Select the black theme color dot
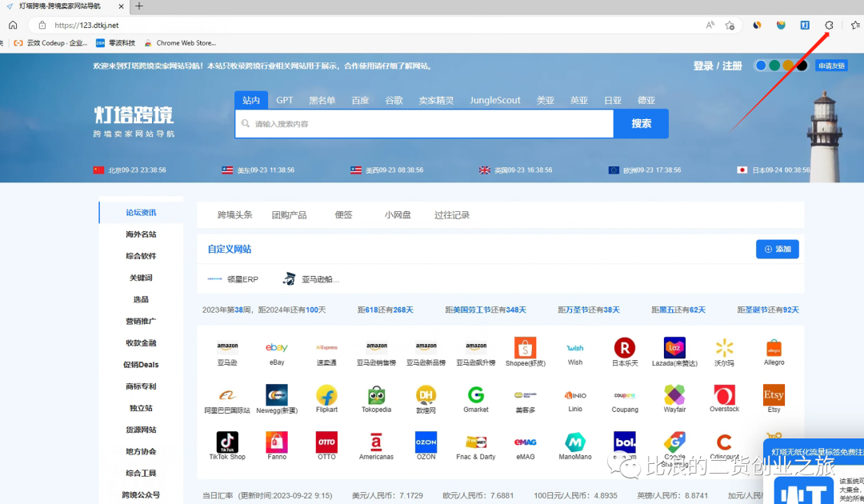The width and height of the screenshot is (864, 504). 802,66
